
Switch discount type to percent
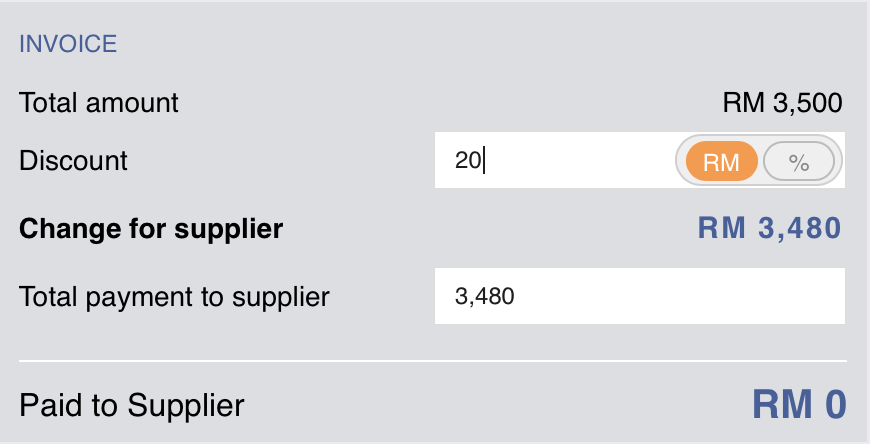click(798, 160)
